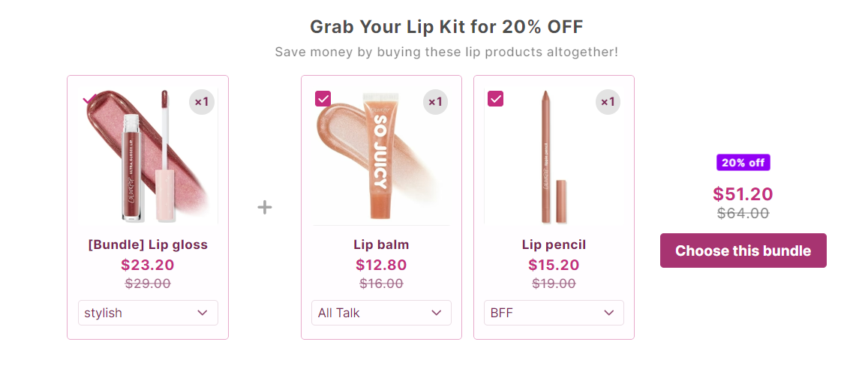The image size is (868, 366).
Task: Click the Lip gloss product image
Action: [148, 156]
